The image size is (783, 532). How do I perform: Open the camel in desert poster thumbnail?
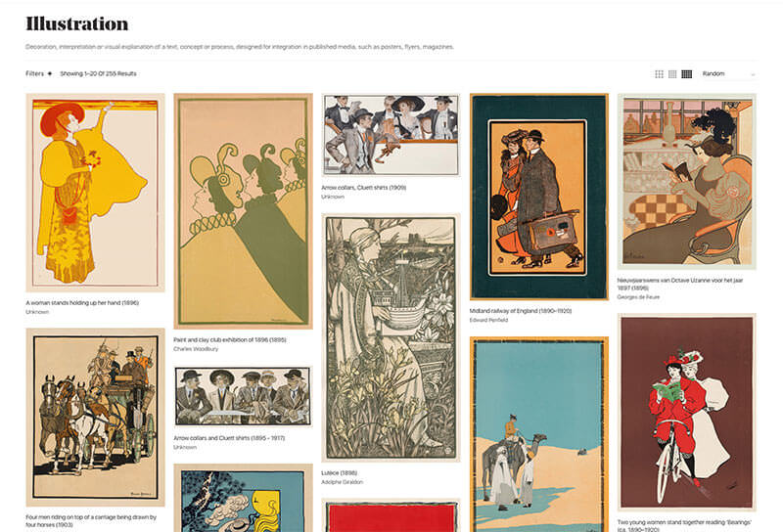(539, 434)
